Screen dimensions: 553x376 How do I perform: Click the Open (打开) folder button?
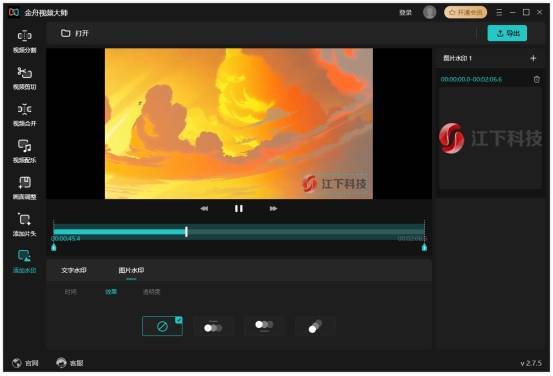tap(74, 34)
